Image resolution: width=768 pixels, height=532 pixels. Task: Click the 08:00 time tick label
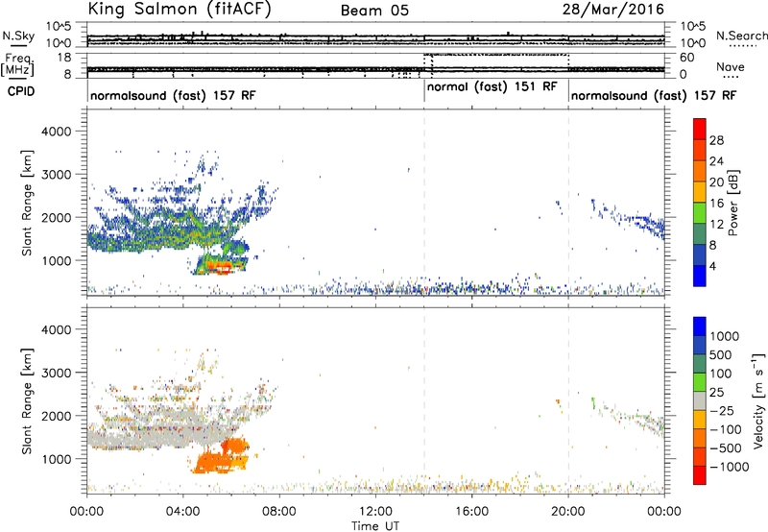click(x=279, y=512)
